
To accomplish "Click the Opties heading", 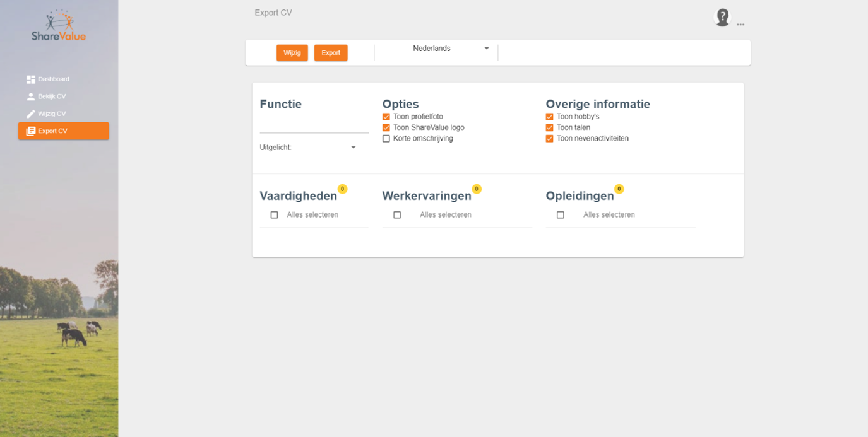I will [x=400, y=104].
